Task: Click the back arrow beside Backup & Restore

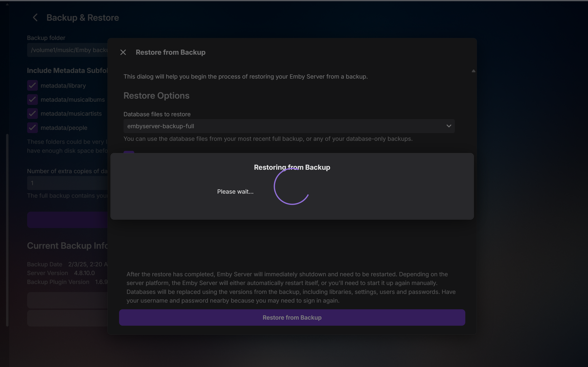Action: point(35,17)
